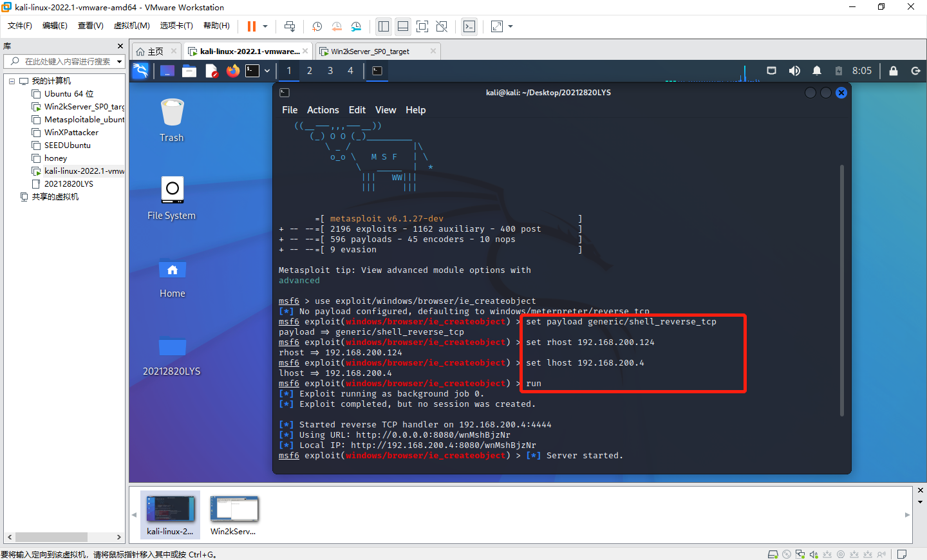927x560 pixels.
Task: Open the 编辑(E) menu
Action: point(55,26)
